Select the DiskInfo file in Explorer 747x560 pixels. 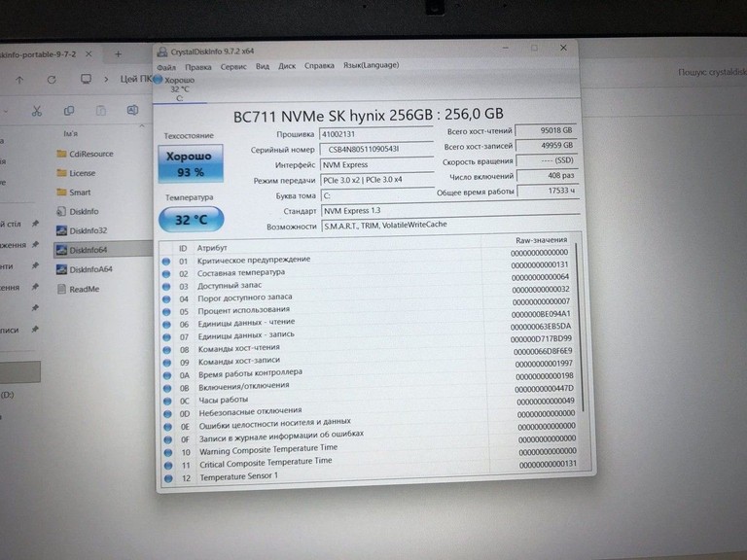pyautogui.click(x=78, y=211)
